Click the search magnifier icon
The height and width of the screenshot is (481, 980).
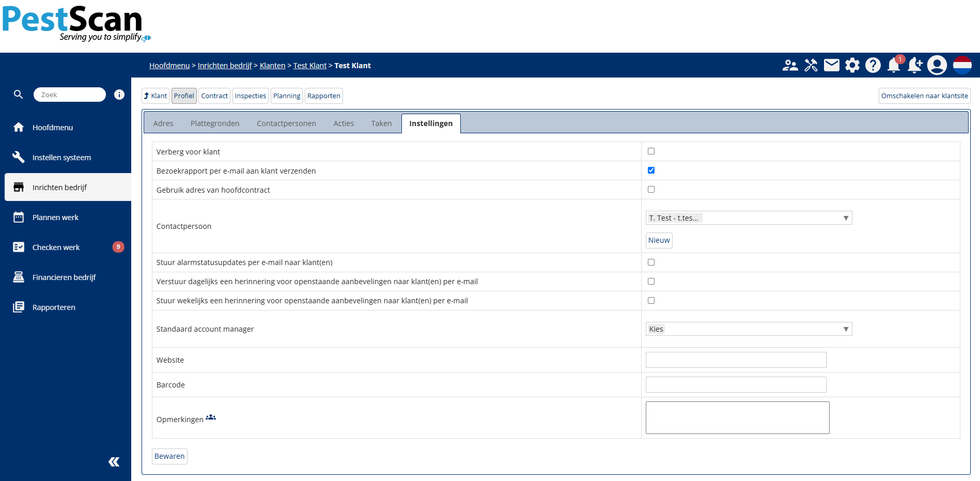[18, 95]
